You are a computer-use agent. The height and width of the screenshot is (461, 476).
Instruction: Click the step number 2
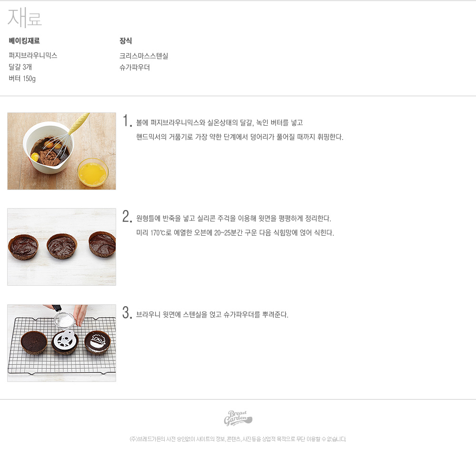(x=127, y=216)
